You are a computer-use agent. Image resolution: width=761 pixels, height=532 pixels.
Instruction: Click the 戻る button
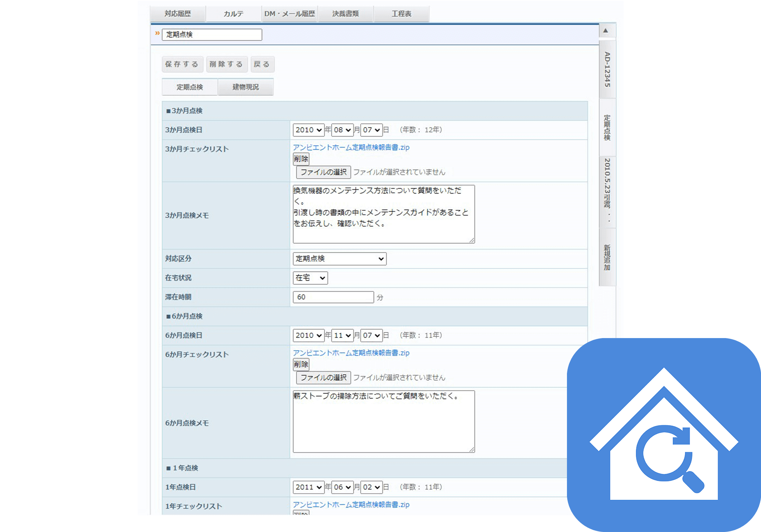coord(262,64)
